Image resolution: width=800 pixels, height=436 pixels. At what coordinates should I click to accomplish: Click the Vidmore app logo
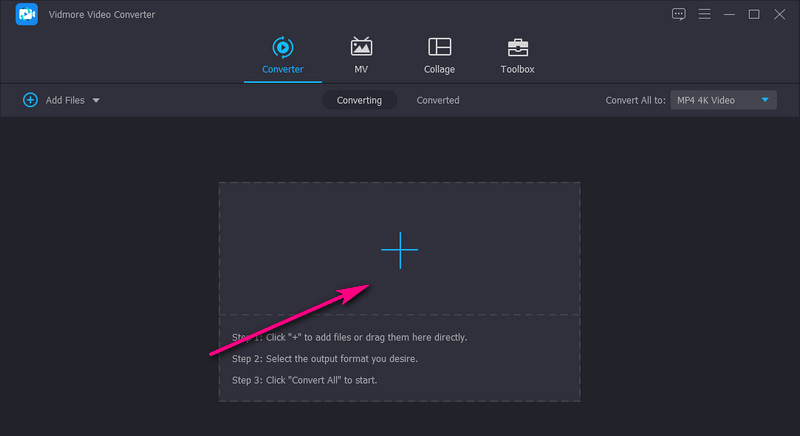[x=27, y=15]
